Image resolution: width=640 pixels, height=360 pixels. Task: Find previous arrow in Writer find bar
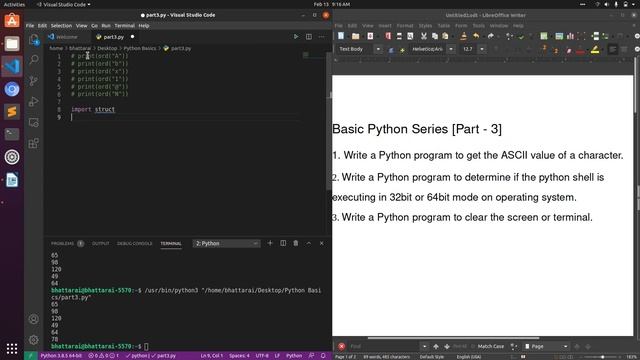[436, 346]
